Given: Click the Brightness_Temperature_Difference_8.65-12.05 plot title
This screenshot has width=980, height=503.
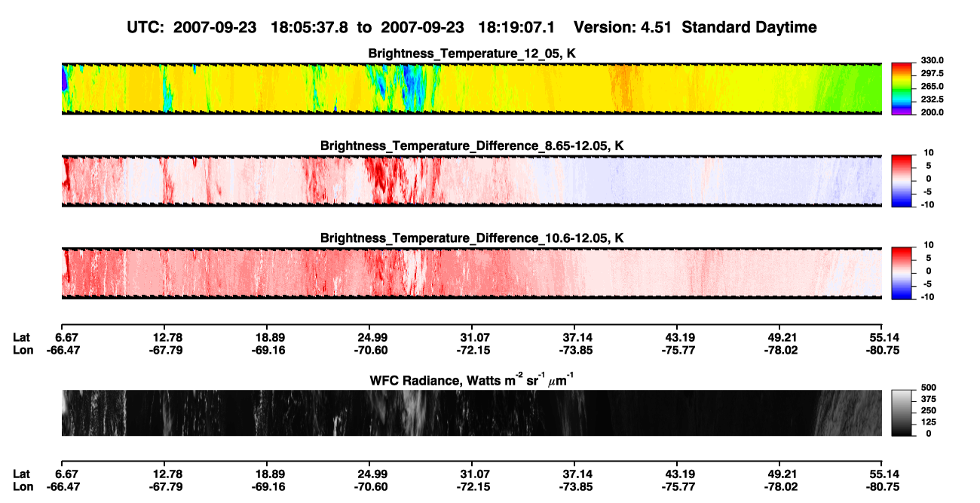Looking at the screenshot, I should tap(472, 146).
